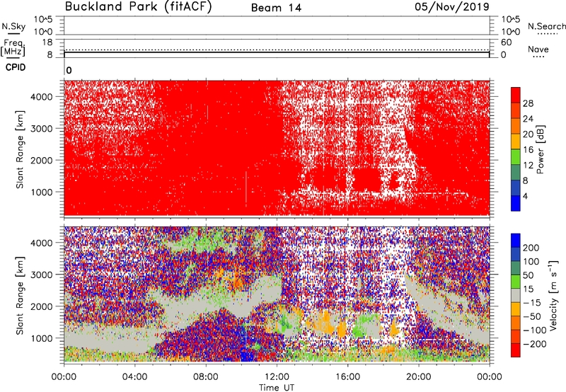Click the red top segment of Power colorbar
Screen dimensions: 566x392
[516, 95]
